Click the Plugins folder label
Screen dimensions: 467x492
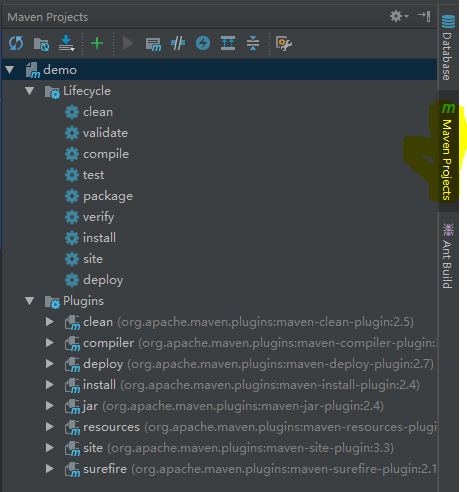coord(83,301)
